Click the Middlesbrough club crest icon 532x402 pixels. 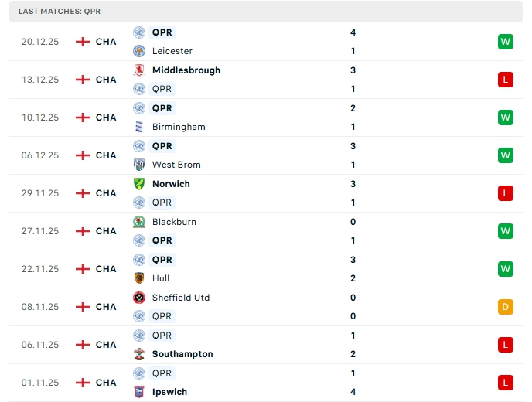139,70
